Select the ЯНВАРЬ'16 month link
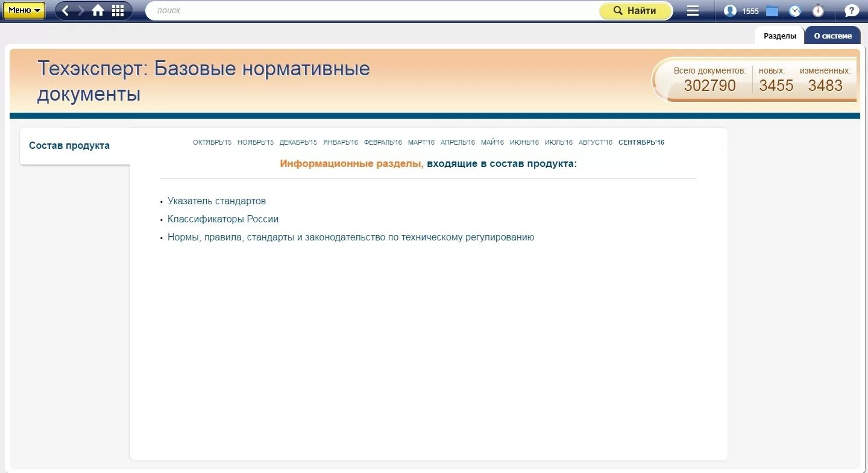The height and width of the screenshot is (473, 868). coord(341,142)
